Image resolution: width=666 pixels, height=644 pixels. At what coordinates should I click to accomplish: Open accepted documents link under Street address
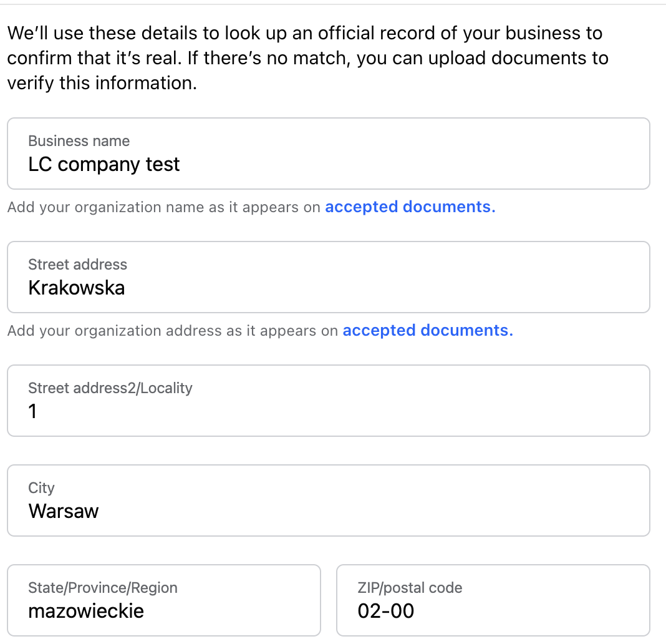click(427, 331)
